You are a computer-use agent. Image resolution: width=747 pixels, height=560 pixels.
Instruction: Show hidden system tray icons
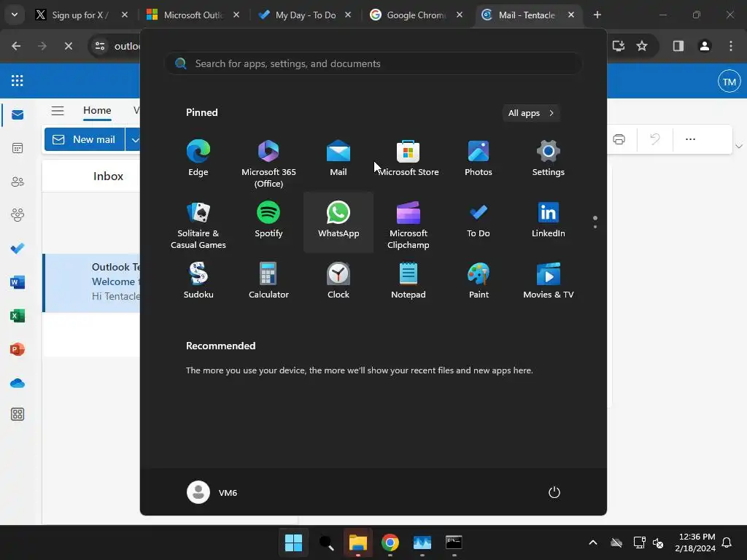tap(593, 542)
